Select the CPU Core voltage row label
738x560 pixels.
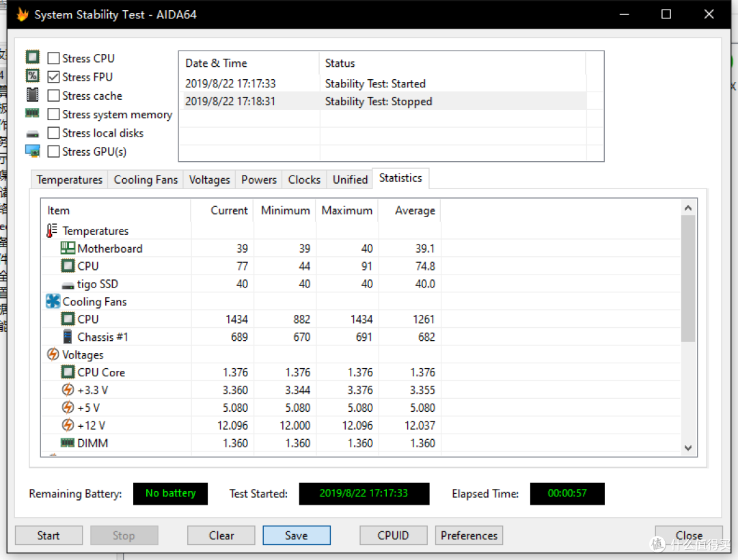[x=101, y=372]
